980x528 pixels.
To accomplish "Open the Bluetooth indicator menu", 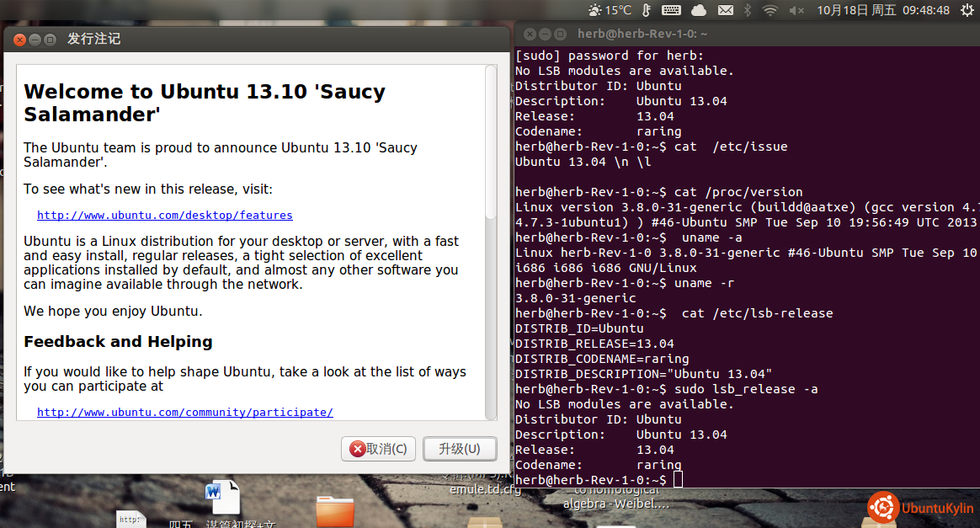I will pyautogui.click(x=747, y=10).
